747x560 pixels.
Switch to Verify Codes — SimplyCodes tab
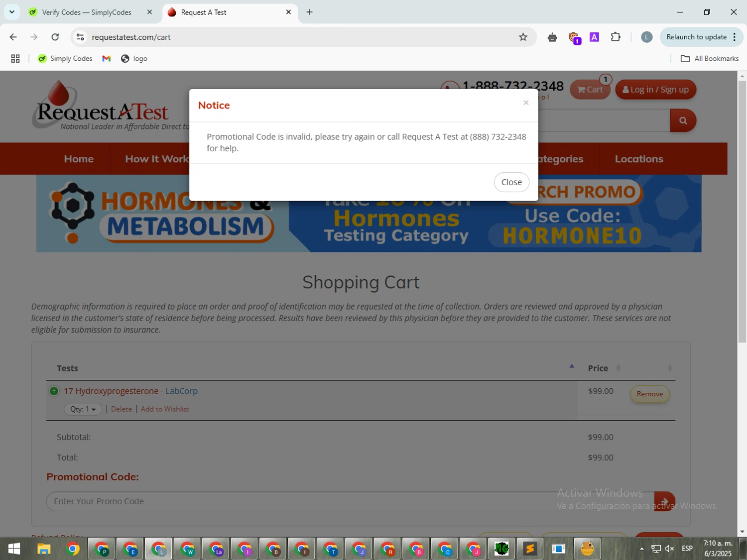point(86,12)
